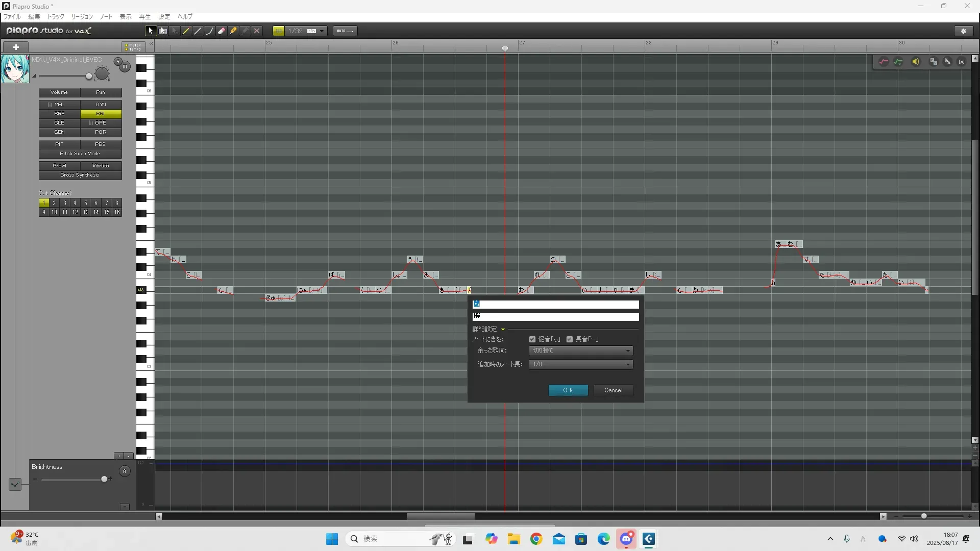Viewport: 980px width, 551px height.
Task: Collapse the 詳細設定 expander
Action: coord(503,330)
